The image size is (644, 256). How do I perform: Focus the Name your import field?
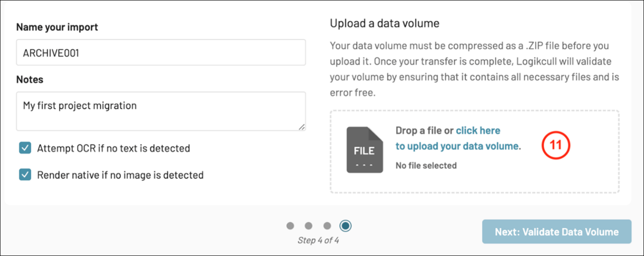coord(161,53)
